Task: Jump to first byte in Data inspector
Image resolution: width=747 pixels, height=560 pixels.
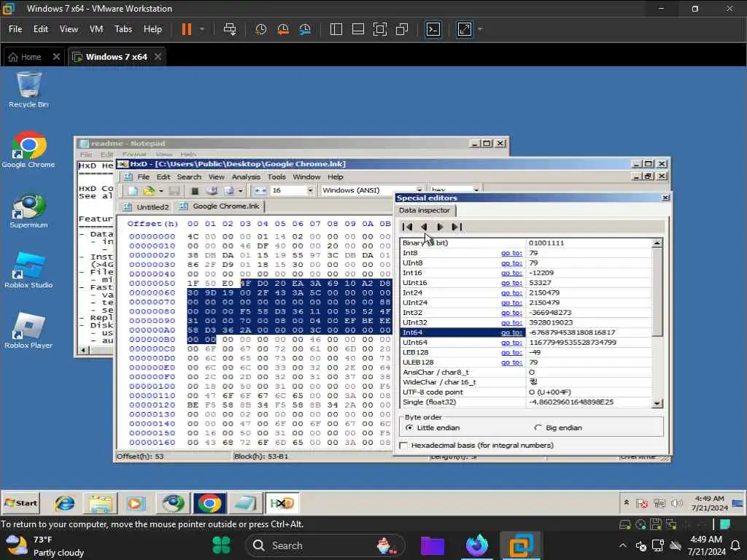Action: pos(407,227)
